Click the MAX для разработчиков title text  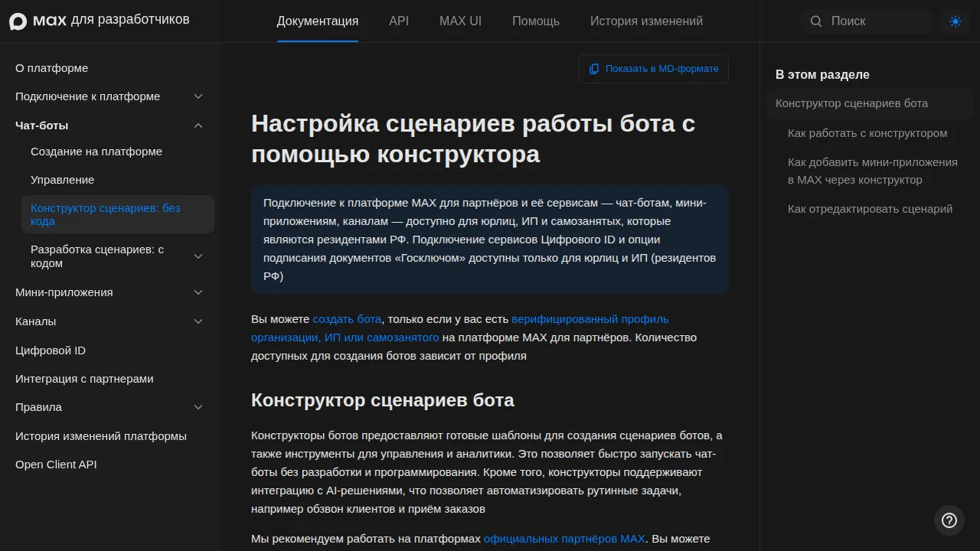coord(112,21)
